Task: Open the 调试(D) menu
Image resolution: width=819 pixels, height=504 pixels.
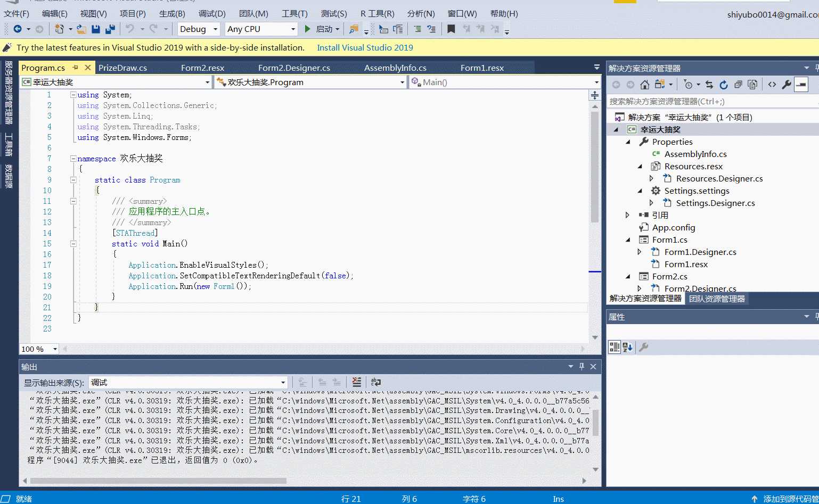Action: tap(212, 14)
